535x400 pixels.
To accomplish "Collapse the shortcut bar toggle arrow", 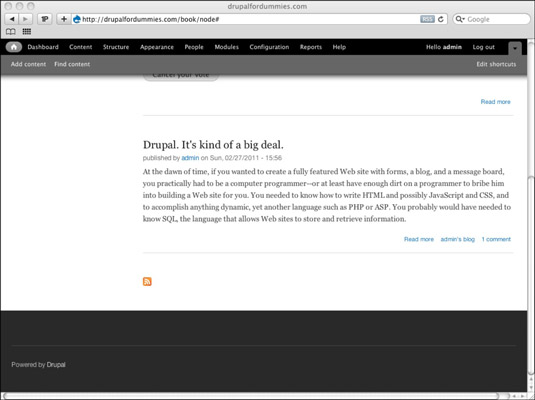I will (x=515, y=48).
